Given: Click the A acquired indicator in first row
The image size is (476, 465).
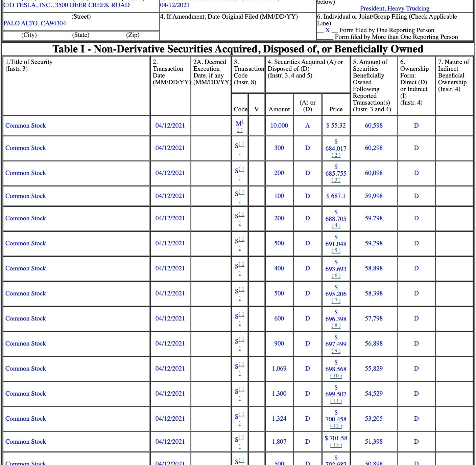Looking at the screenshot, I should coord(307,126).
